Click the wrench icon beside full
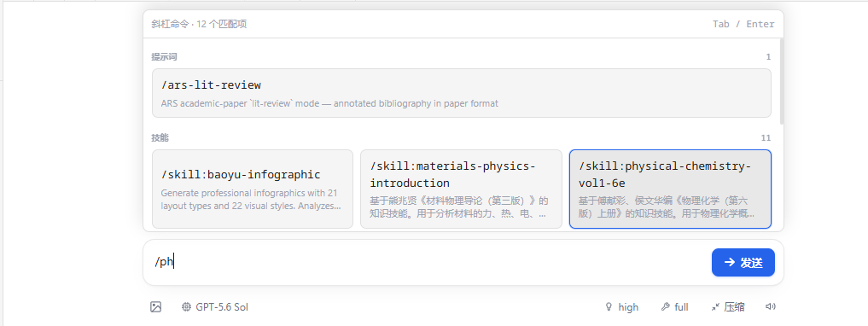 (x=666, y=306)
